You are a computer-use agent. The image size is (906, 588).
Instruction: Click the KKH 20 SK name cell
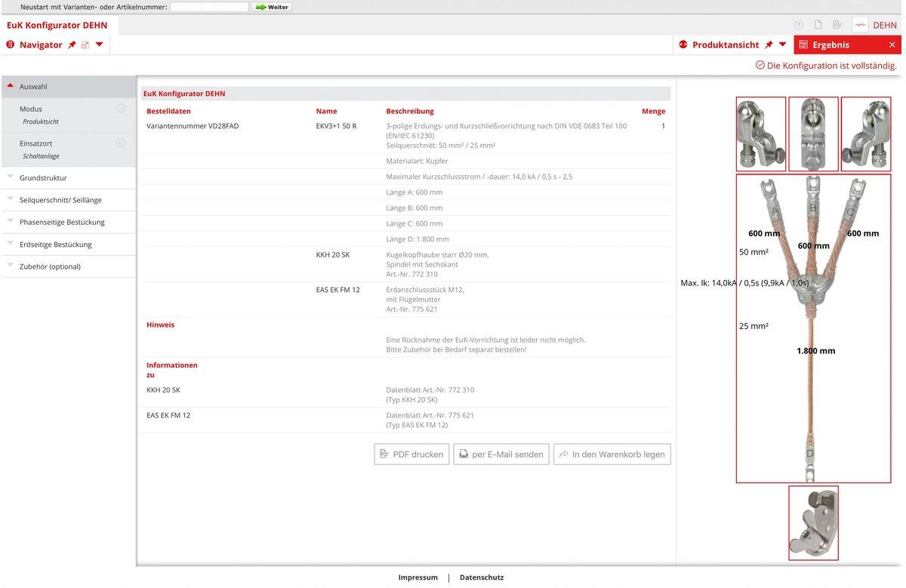tap(333, 255)
